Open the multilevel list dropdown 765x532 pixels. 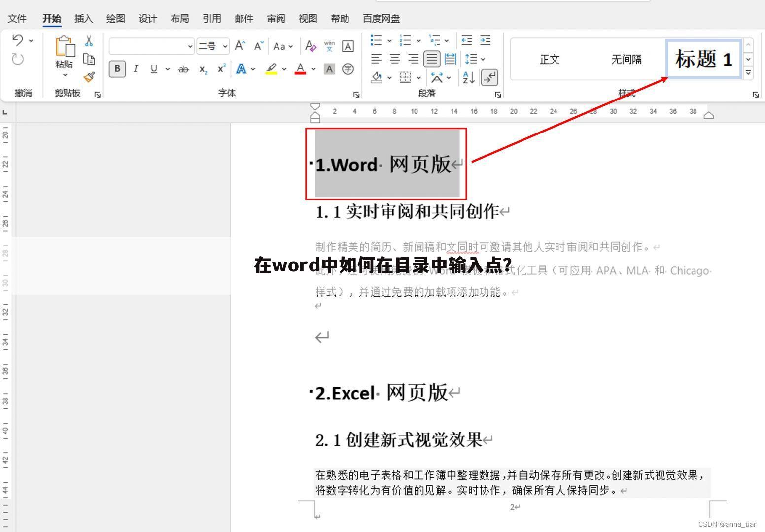(447, 41)
